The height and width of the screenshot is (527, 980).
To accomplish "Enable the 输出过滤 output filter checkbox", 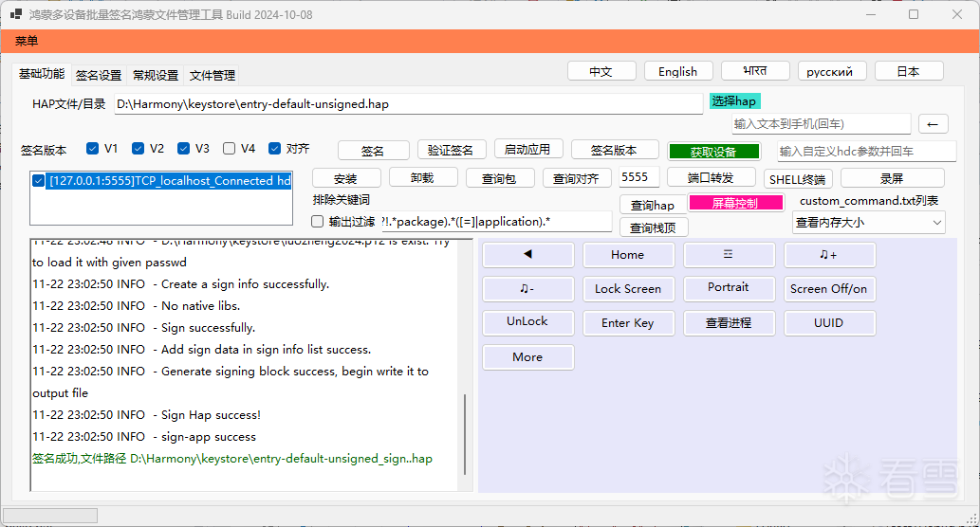I will click(x=318, y=222).
